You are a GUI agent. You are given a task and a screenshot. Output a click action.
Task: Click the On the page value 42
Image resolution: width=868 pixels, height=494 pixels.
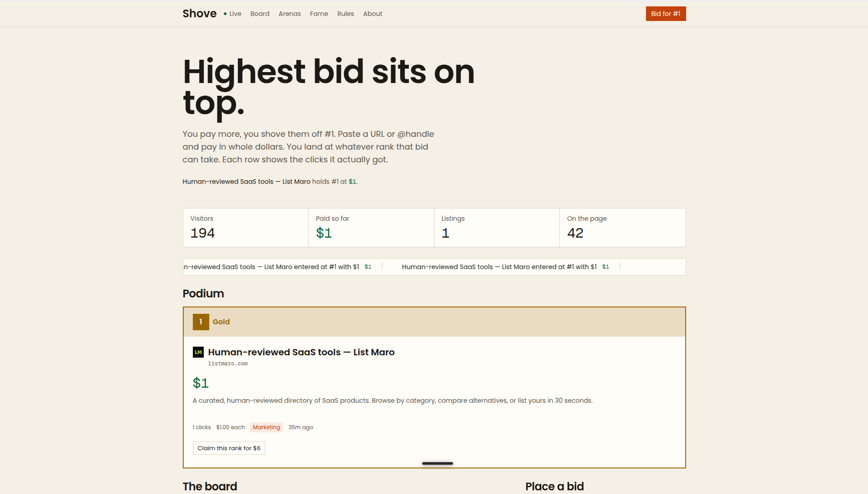point(575,233)
